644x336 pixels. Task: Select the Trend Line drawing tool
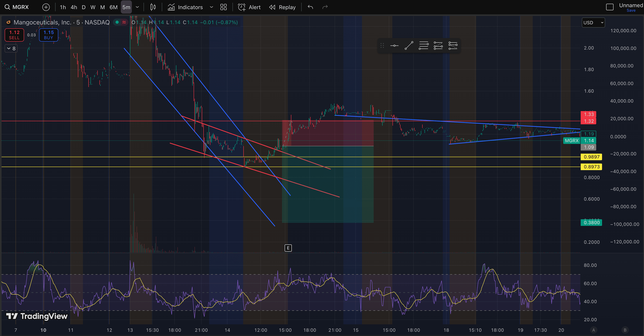pos(409,45)
